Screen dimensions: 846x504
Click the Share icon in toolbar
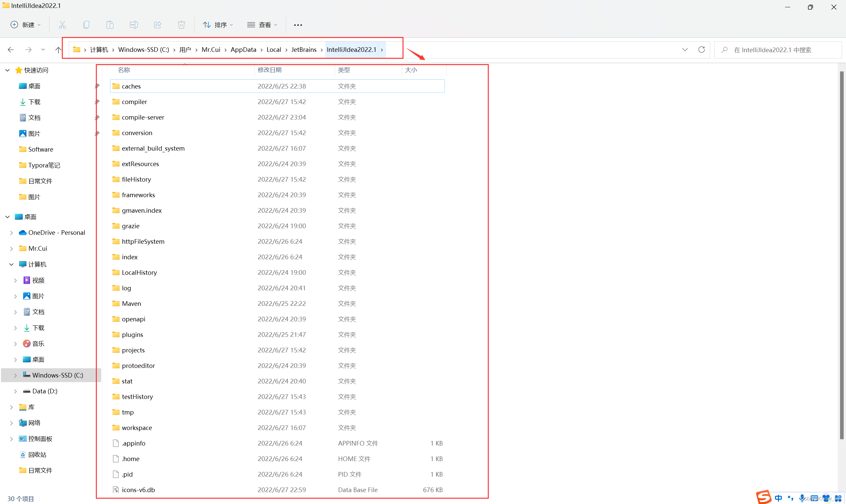coord(157,25)
